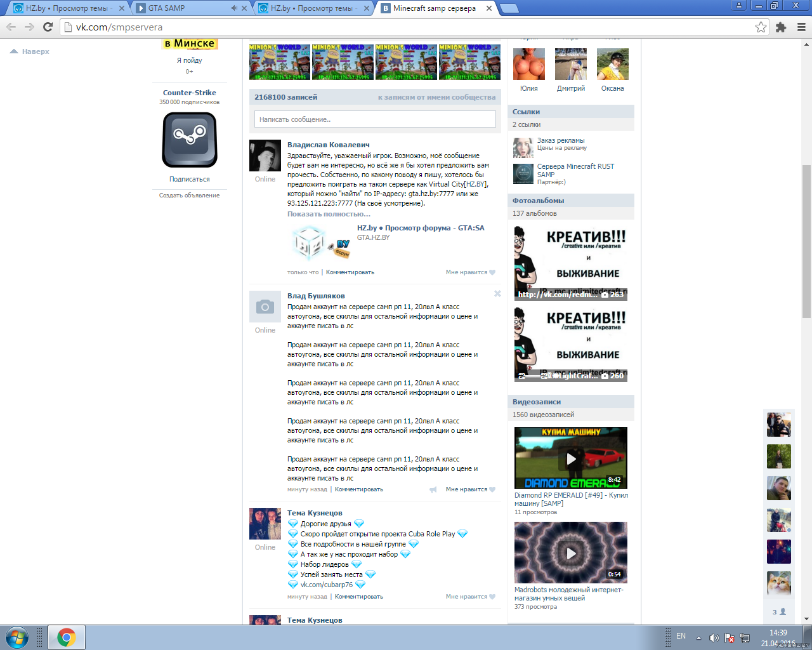Click Подписаться under Counter-Strike
The width and height of the screenshot is (812, 650).
click(x=189, y=179)
